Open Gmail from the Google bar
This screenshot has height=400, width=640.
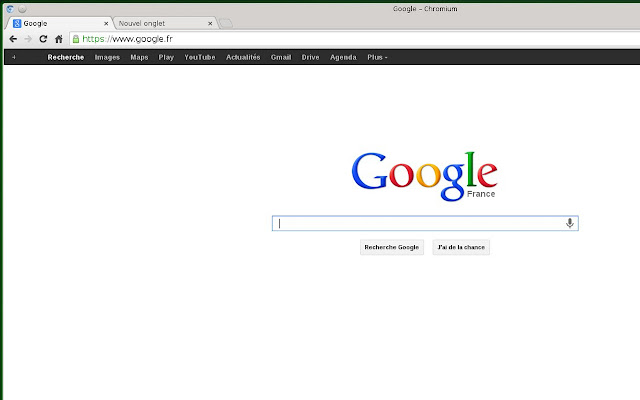point(281,57)
